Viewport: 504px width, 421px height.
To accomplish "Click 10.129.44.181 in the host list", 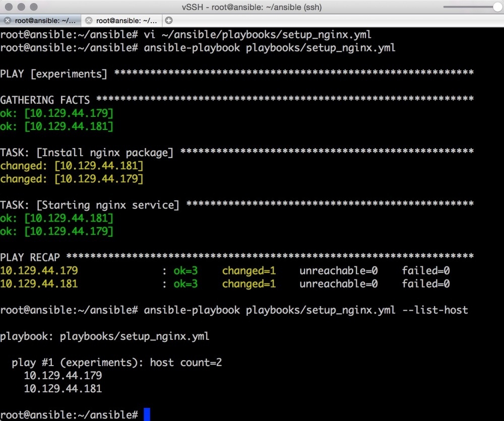I will (x=62, y=389).
